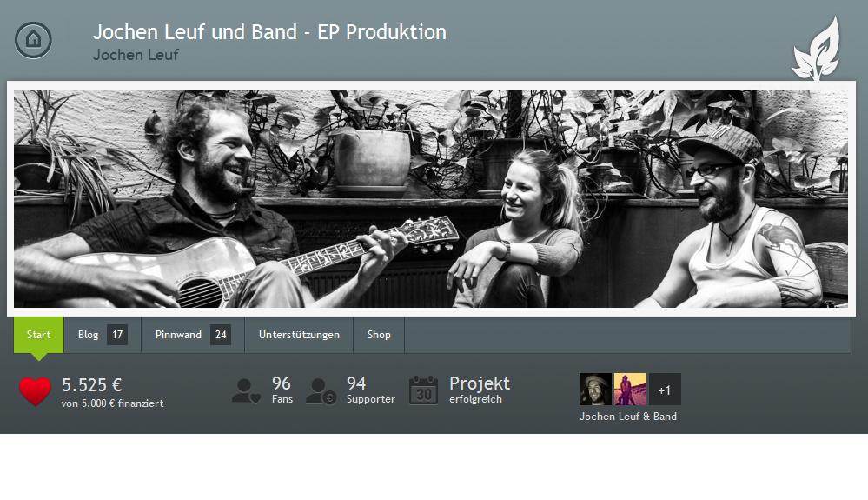Screen dimensions: 868x500
Task: Select the Supporter euro person icon
Action: click(321, 391)
